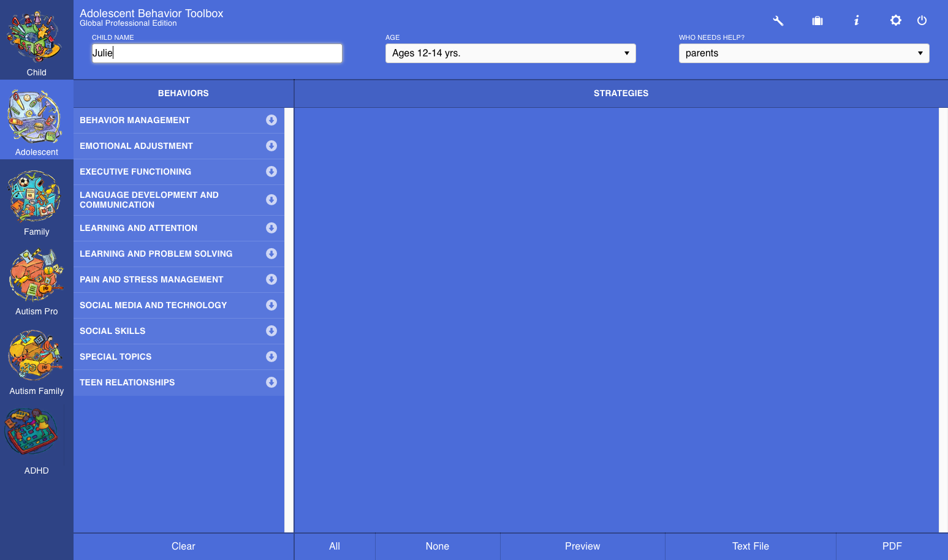This screenshot has width=948, height=560.
Task: Expand the Behavior Management category
Action: (x=271, y=120)
